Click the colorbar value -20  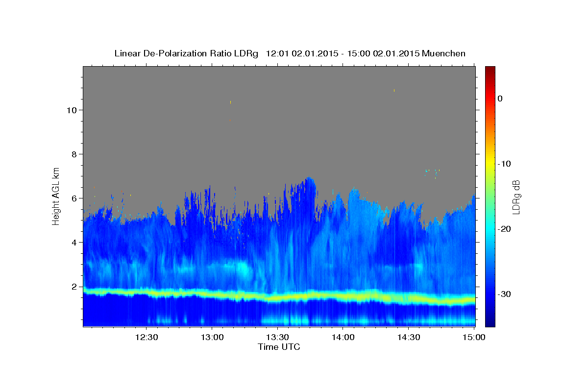(x=505, y=229)
